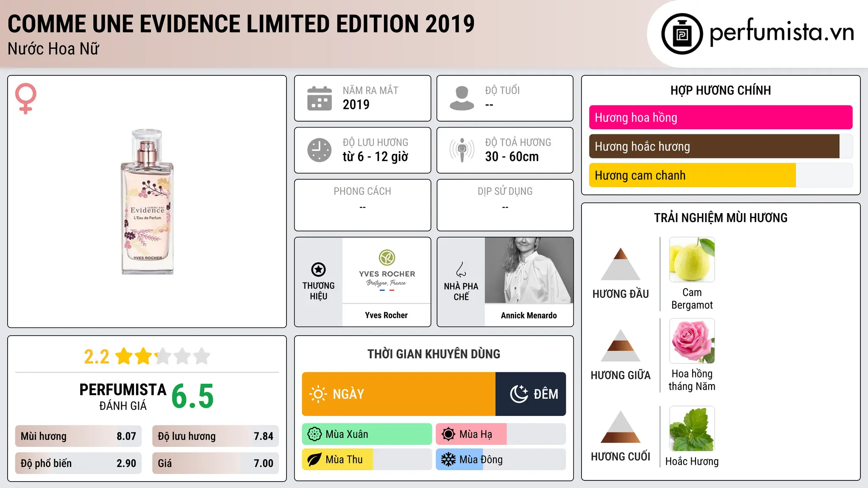Click the last grey rating star

click(x=202, y=356)
